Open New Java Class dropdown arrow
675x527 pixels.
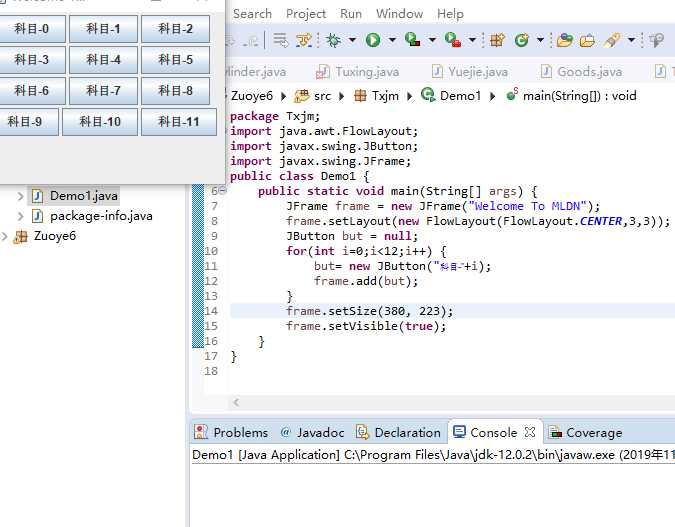[540, 40]
